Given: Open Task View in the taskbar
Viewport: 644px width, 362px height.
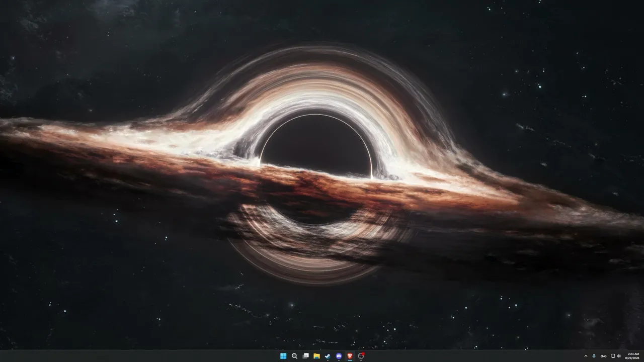Looking at the screenshot, I should coord(305,356).
